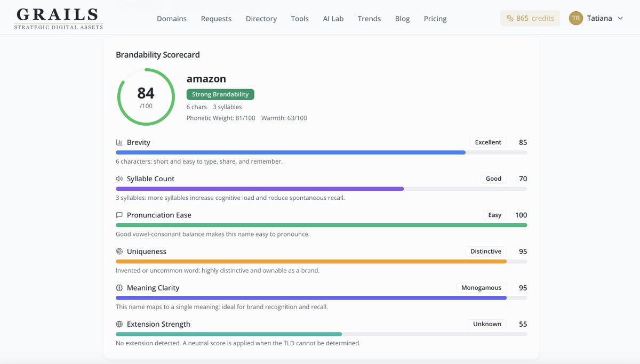This screenshot has height=364, width=640.
Task: Click the 'Good vowel-consonant balance' description
Action: pyautogui.click(x=213, y=234)
